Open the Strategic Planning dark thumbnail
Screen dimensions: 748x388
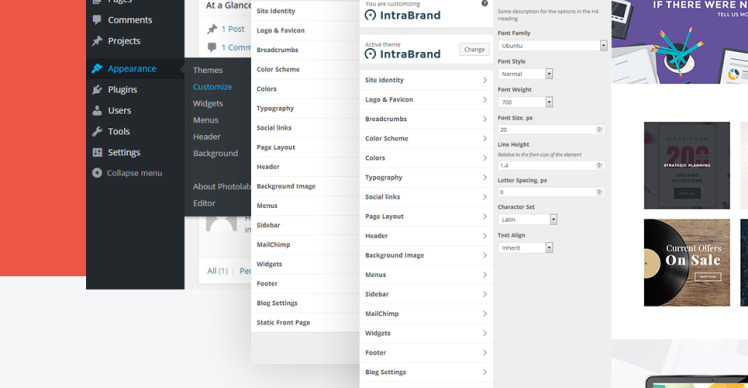686,166
